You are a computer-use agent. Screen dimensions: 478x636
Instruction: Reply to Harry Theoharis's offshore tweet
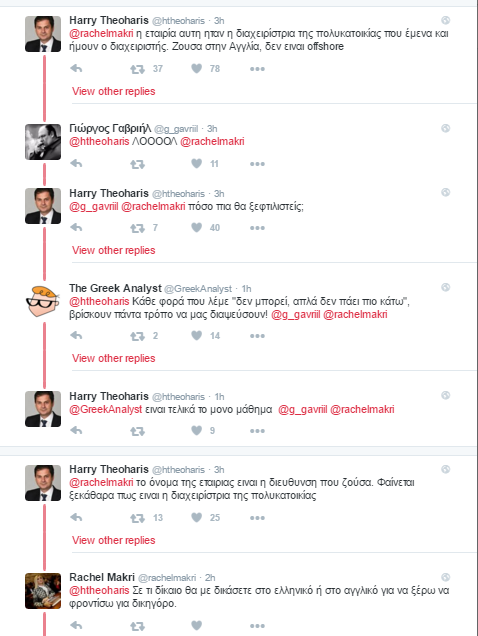76,69
